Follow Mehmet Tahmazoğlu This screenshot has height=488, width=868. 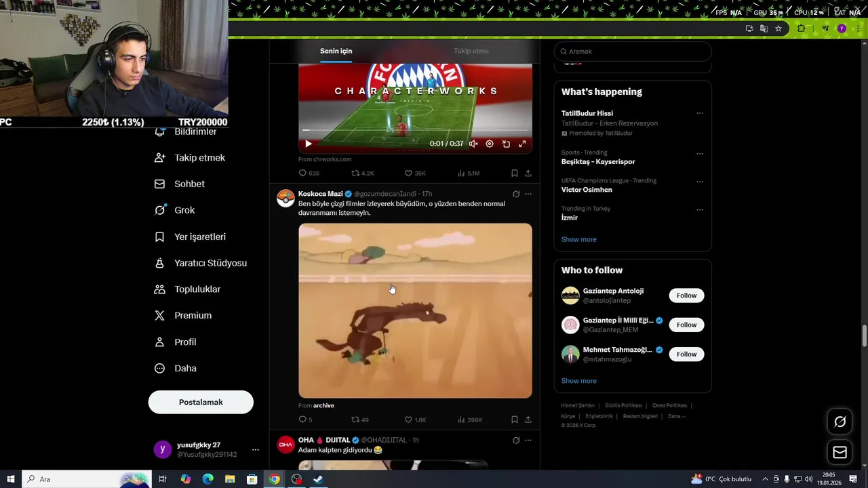(686, 354)
